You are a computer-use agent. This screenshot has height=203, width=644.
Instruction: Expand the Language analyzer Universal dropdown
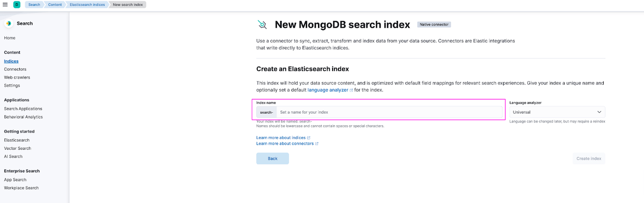coord(557,112)
